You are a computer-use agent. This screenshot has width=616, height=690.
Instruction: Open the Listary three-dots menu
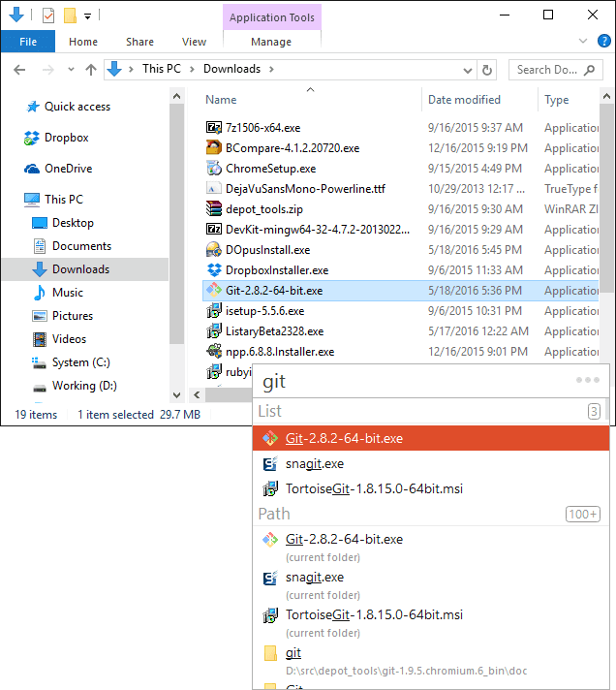(x=588, y=380)
